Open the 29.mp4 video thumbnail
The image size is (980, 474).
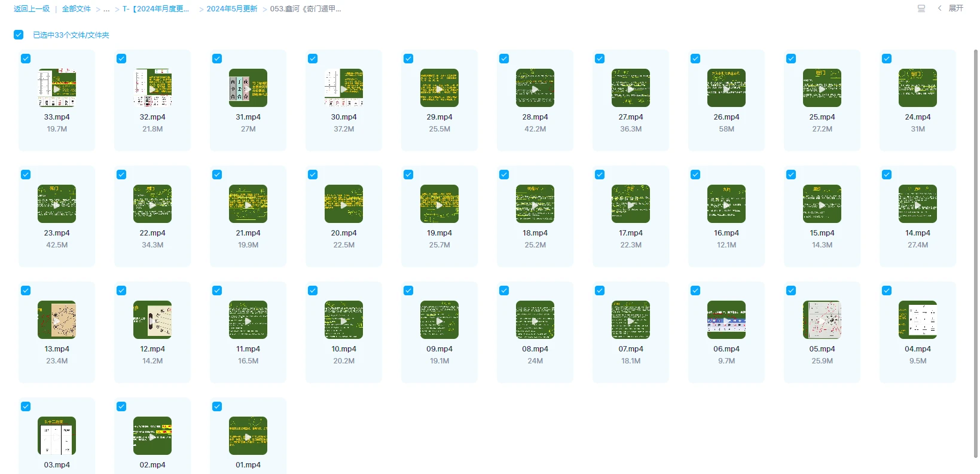click(x=439, y=88)
